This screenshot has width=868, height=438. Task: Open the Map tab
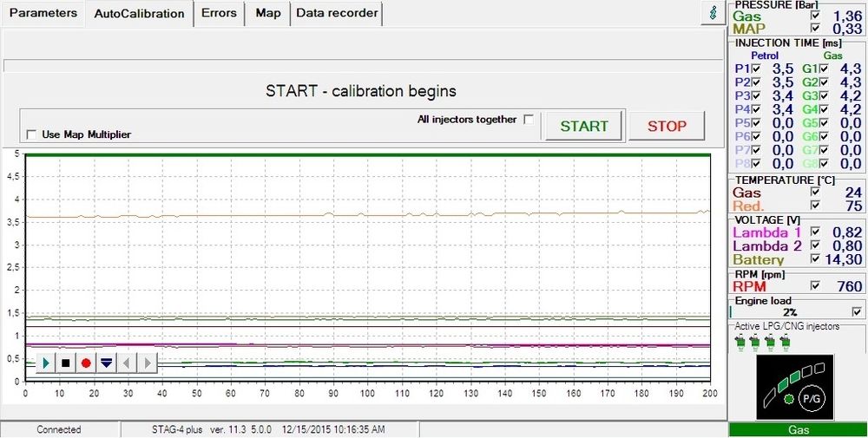pyautogui.click(x=268, y=13)
